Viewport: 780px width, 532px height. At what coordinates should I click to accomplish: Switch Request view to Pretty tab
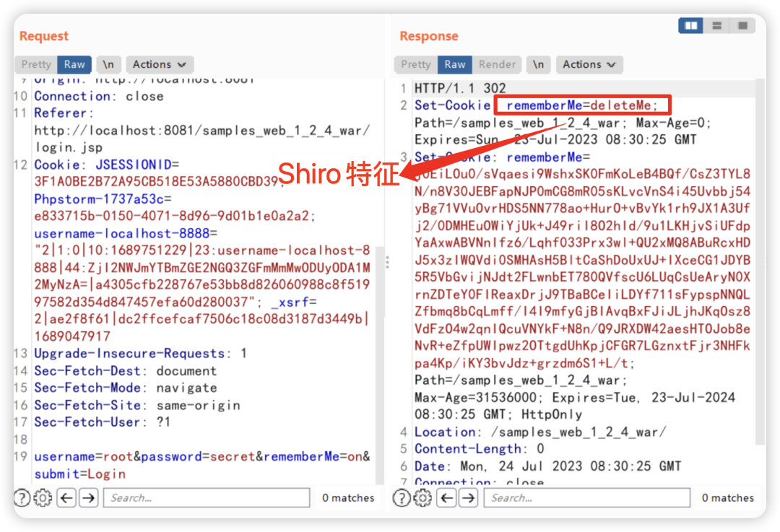click(x=36, y=64)
